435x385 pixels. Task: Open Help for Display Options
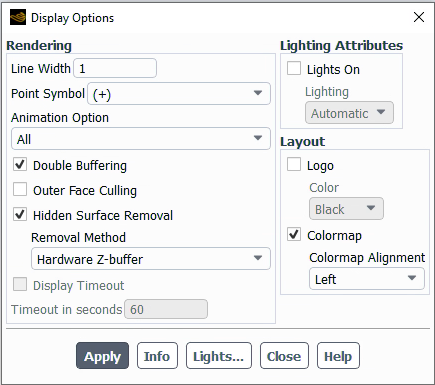[x=338, y=356]
